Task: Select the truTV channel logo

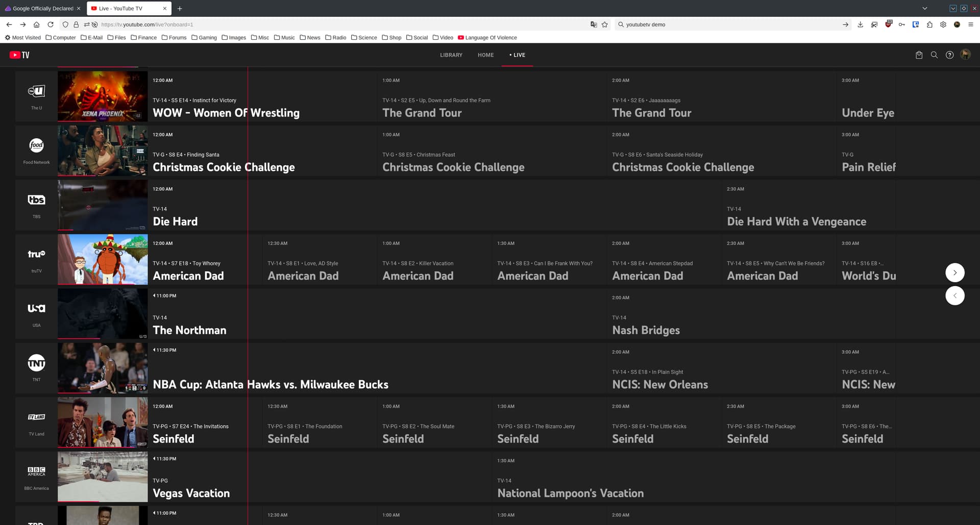Action: pos(36,254)
